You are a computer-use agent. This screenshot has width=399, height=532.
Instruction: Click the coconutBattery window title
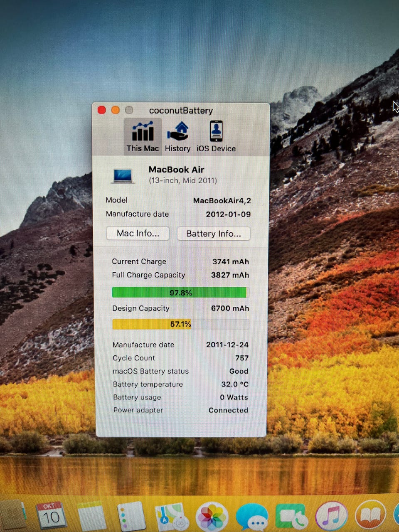pyautogui.click(x=181, y=111)
